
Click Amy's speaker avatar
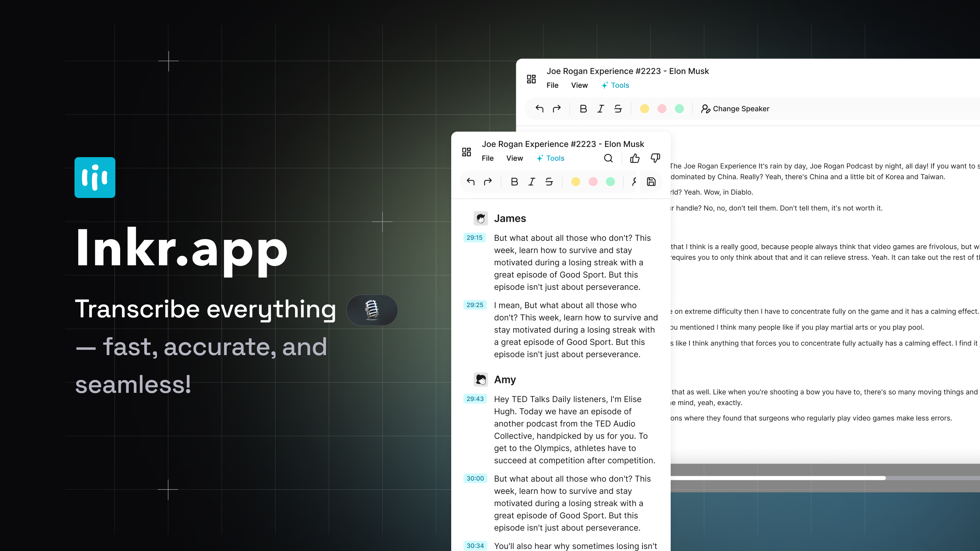pos(481,380)
